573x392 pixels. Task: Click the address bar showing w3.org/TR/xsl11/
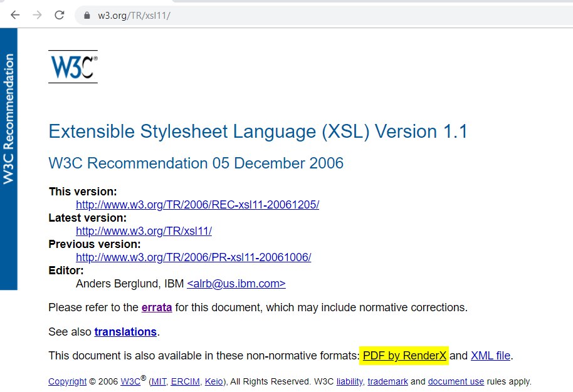tap(323, 15)
